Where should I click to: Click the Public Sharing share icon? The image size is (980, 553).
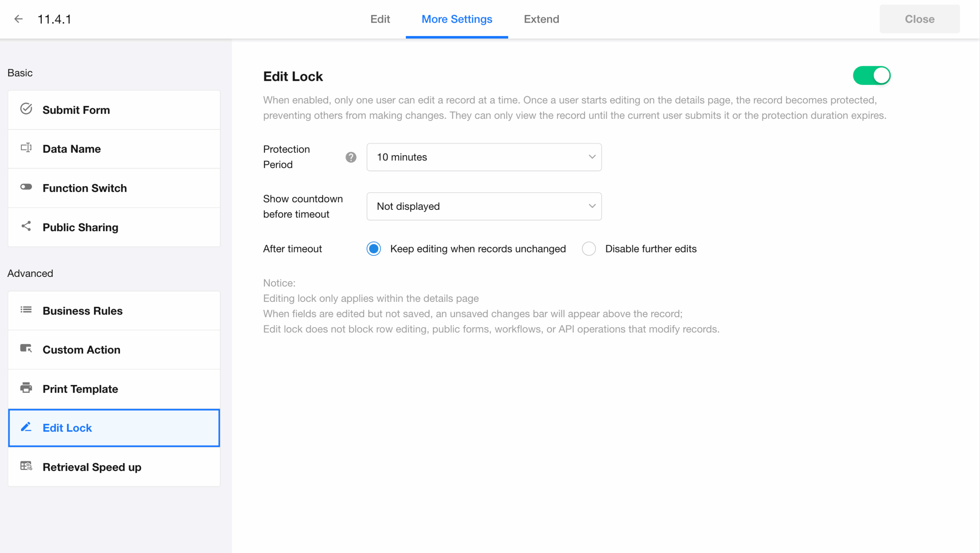pos(26,226)
